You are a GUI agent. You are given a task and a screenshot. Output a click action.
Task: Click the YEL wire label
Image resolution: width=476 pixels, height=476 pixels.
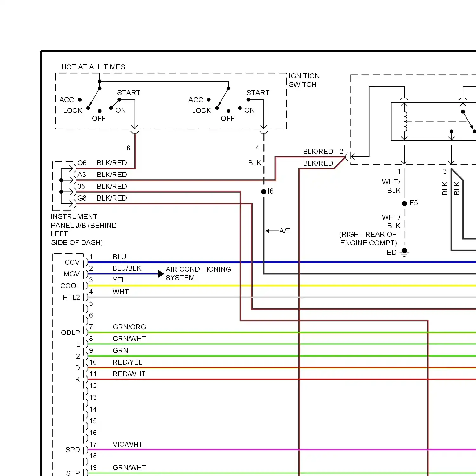click(119, 280)
